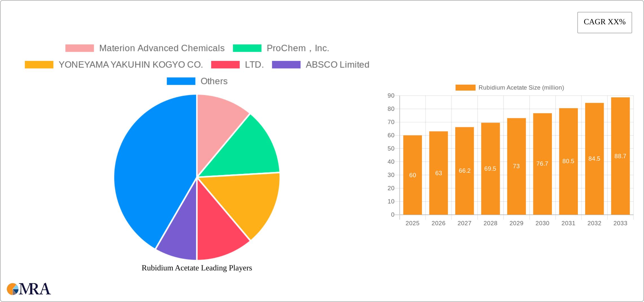Click the LTD. red legend swatch

pyautogui.click(x=225, y=65)
